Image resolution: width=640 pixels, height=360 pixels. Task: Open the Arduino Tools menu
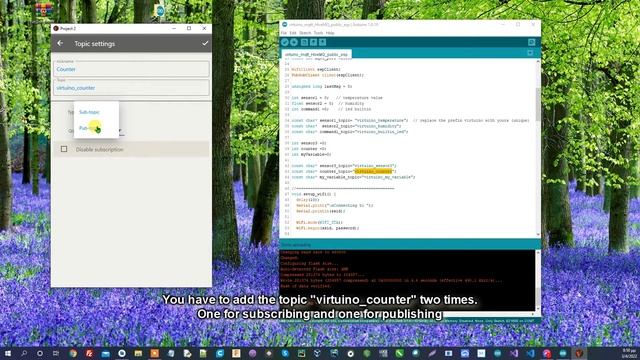(318, 33)
